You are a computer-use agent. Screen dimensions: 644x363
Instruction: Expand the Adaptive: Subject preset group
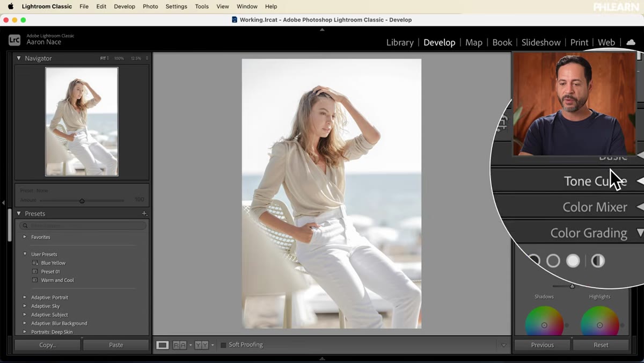tap(25, 315)
